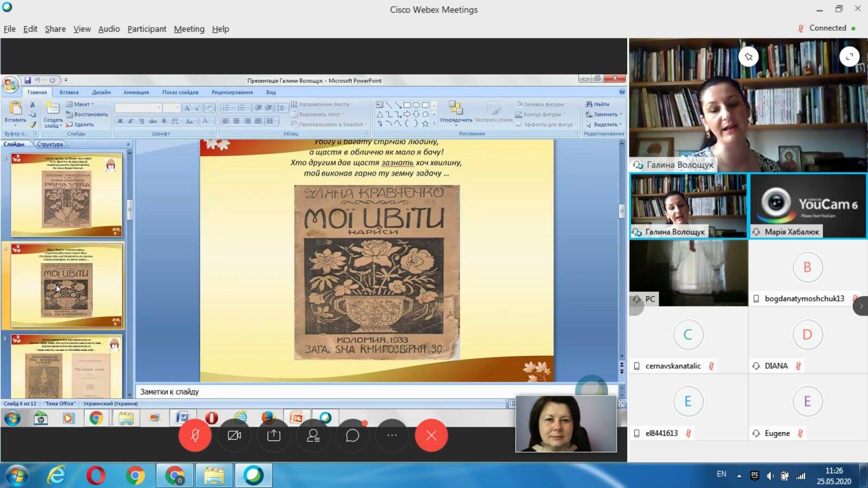Viewport: 868px width, 488px height.
Task: Toggle text shadow (S) formatting
Action: point(164,121)
